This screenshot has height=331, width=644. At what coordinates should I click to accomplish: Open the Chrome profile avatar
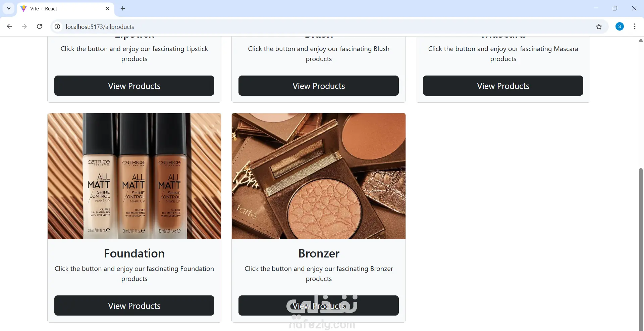pyautogui.click(x=620, y=27)
